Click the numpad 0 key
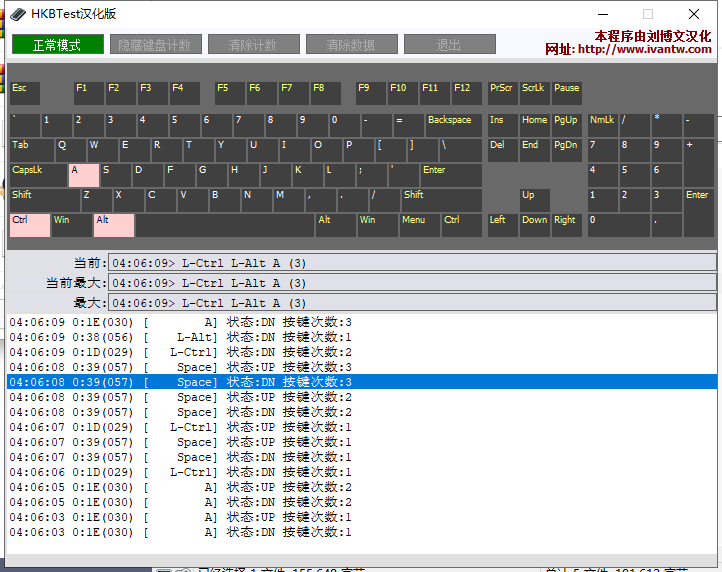This screenshot has height=572, width=722. pos(619,225)
